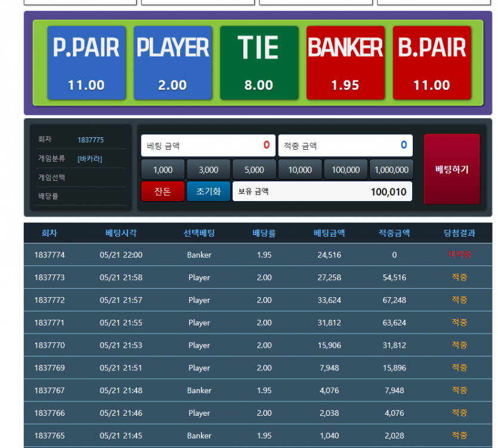This screenshot has width=498, height=448.
Task: Click win amount 15,896
Action: 394,367
